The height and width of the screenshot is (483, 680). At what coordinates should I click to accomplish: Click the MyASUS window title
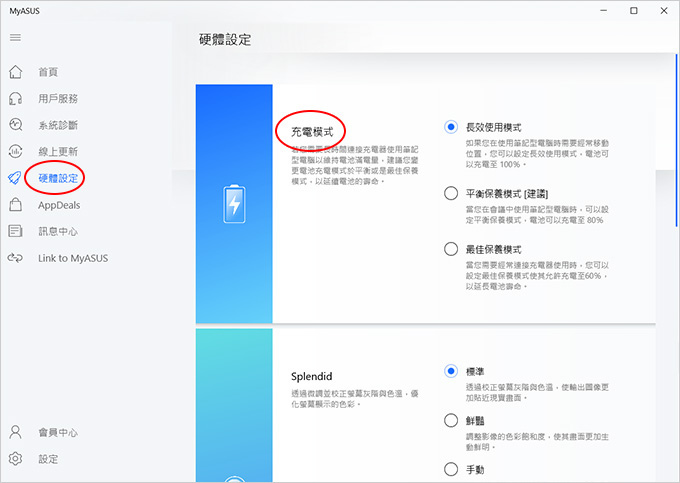pos(25,11)
